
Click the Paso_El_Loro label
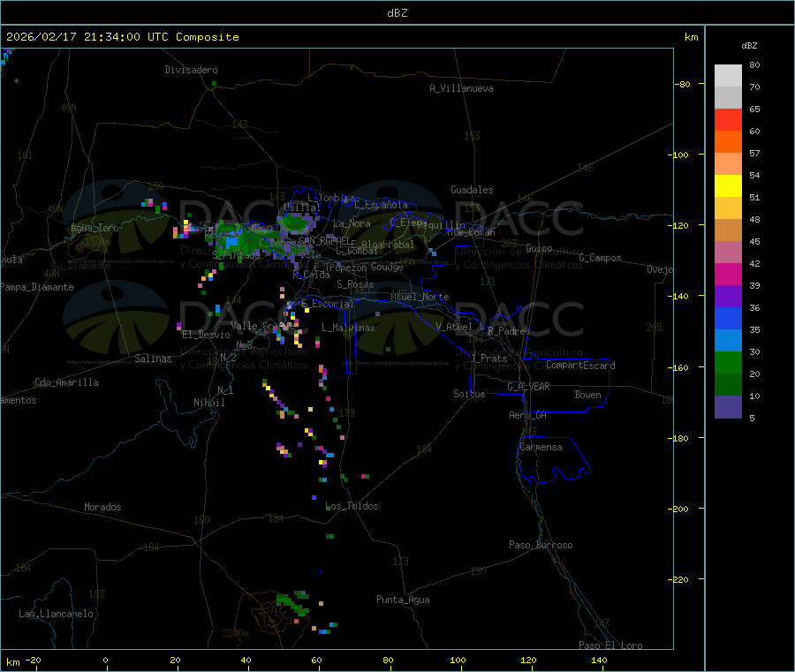tap(611, 646)
